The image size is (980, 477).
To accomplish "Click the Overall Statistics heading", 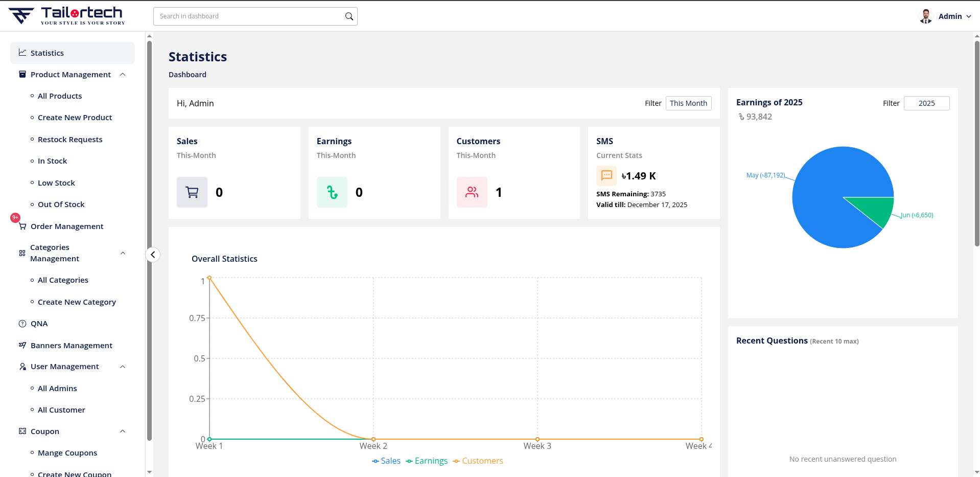I will tap(224, 259).
